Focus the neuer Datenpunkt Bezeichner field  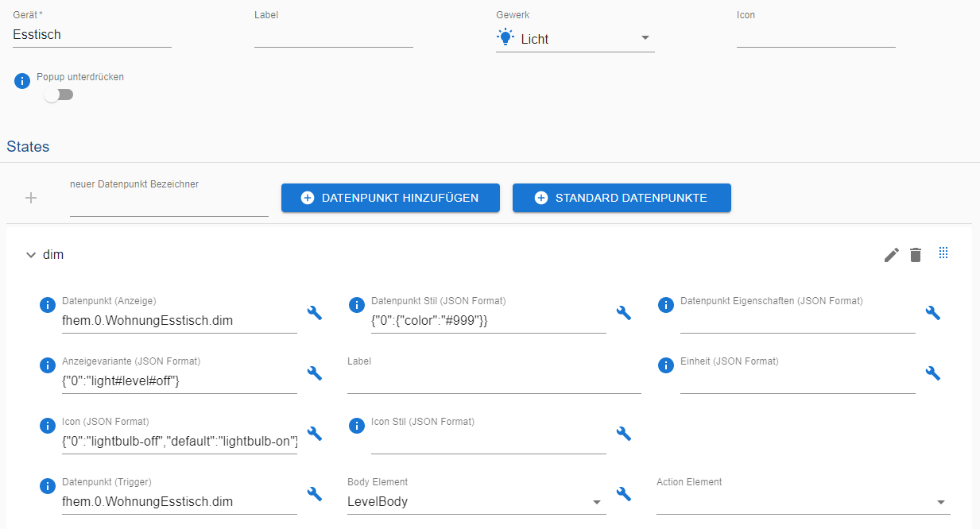point(169,204)
